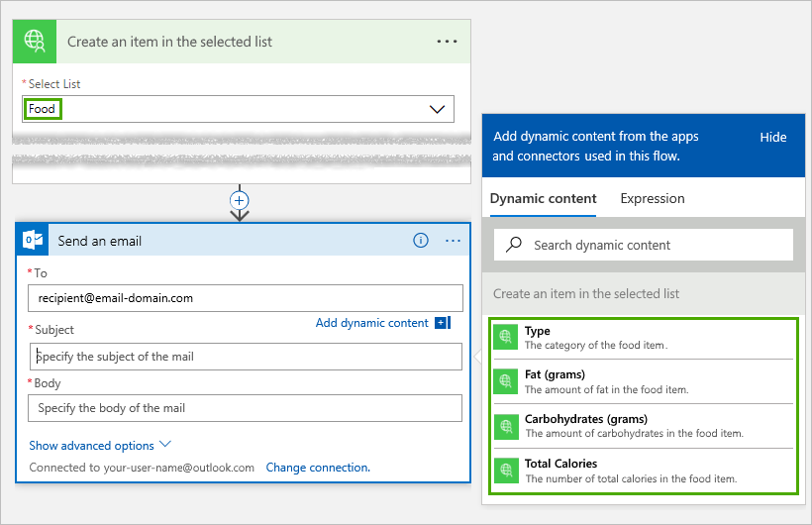
Task: Select the Dynamic content tab
Action: pyautogui.click(x=544, y=198)
